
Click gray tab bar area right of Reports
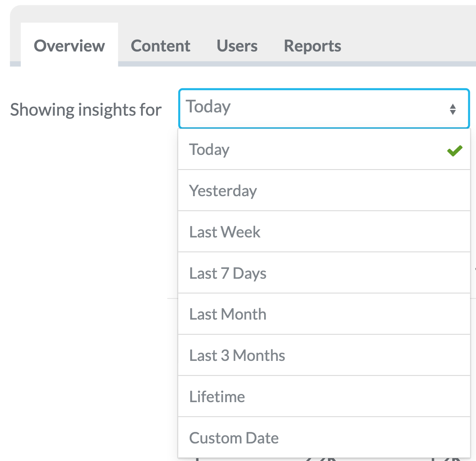[410, 36]
